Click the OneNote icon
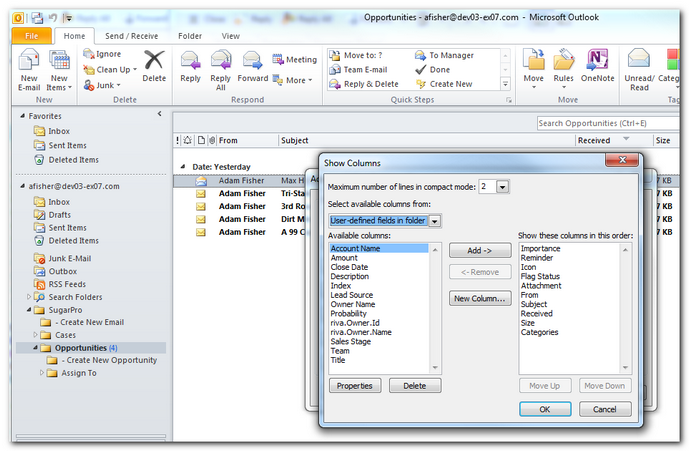The width and height of the screenshot is (689, 451). pyautogui.click(x=598, y=60)
